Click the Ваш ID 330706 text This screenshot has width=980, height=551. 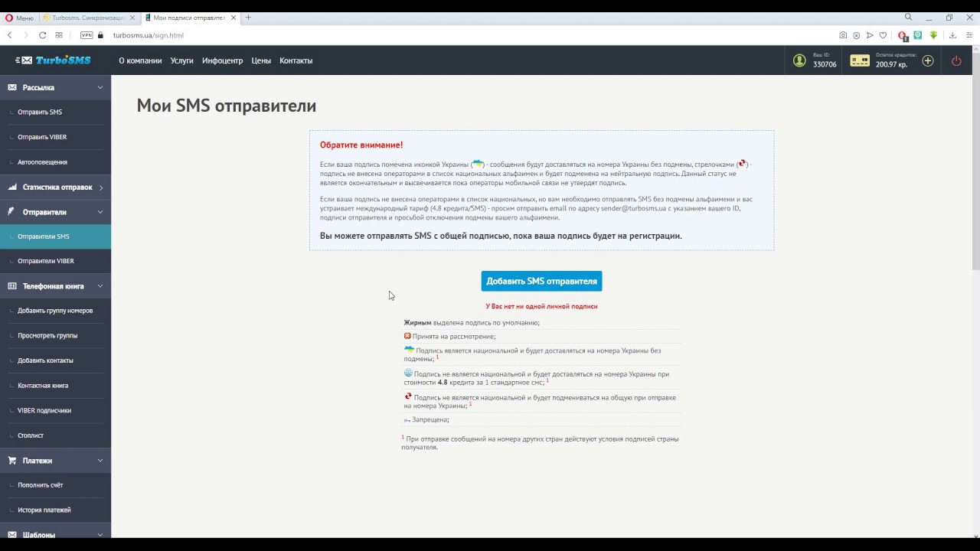tap(825, 60)
